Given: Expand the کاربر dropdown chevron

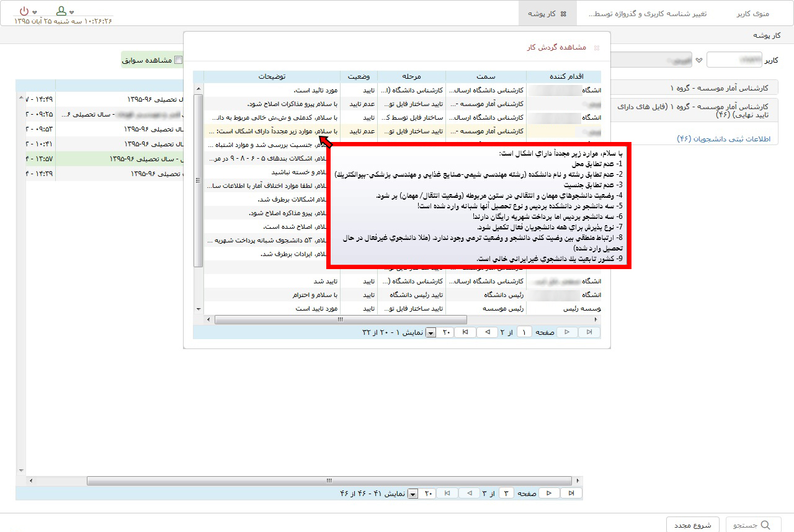Looking at the screenshot, I should click(x=699, y=60).
